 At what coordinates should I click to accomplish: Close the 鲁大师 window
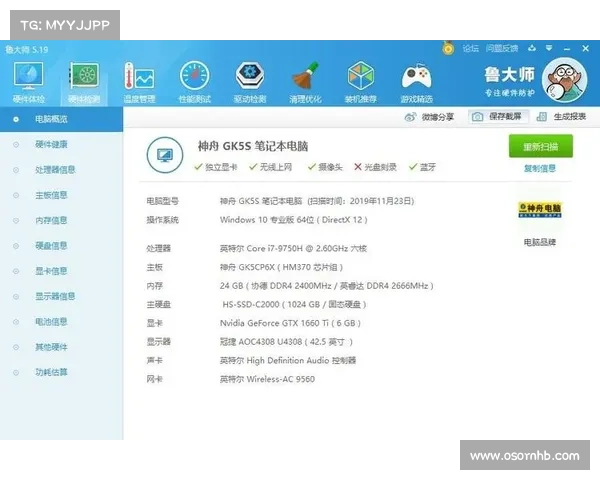pos(585,48)
